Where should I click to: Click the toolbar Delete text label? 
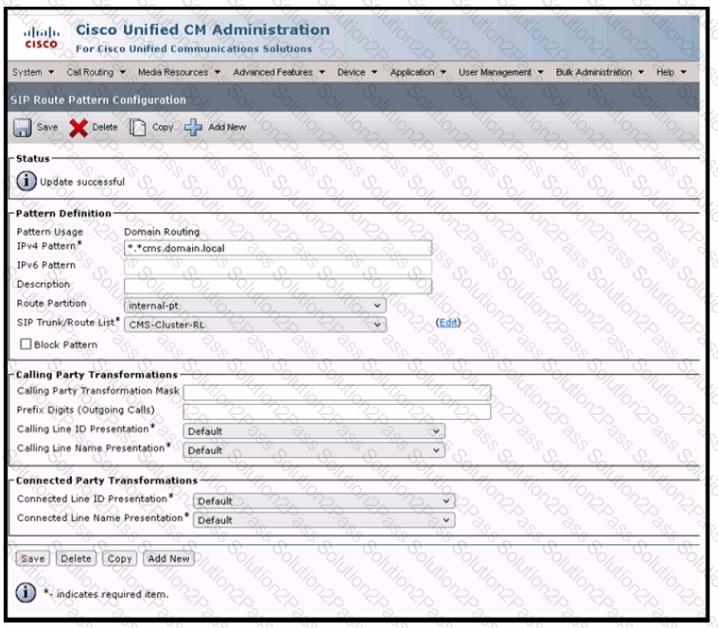pos(105,127)
